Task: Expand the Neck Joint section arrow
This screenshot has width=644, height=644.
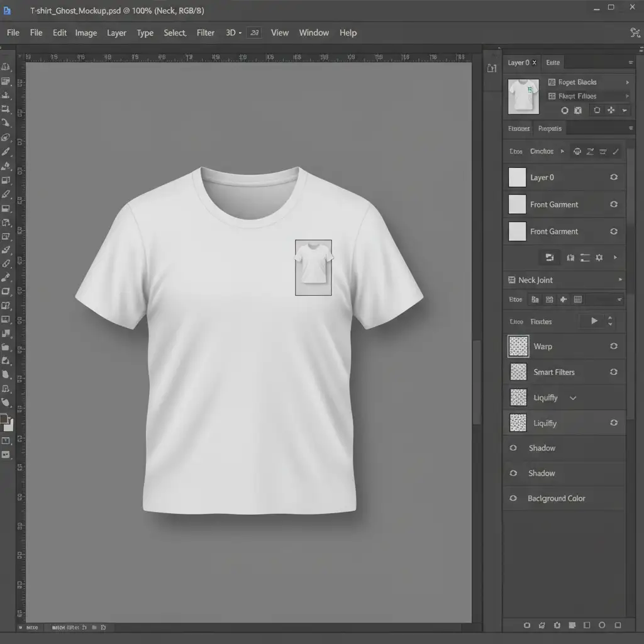Action: (x=620, y=280)
